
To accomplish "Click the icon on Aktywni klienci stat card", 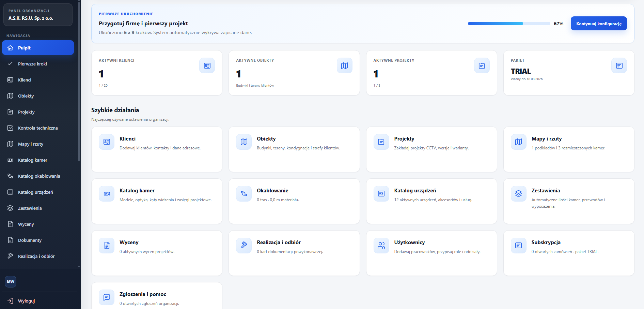I will (x=207, y=65).
